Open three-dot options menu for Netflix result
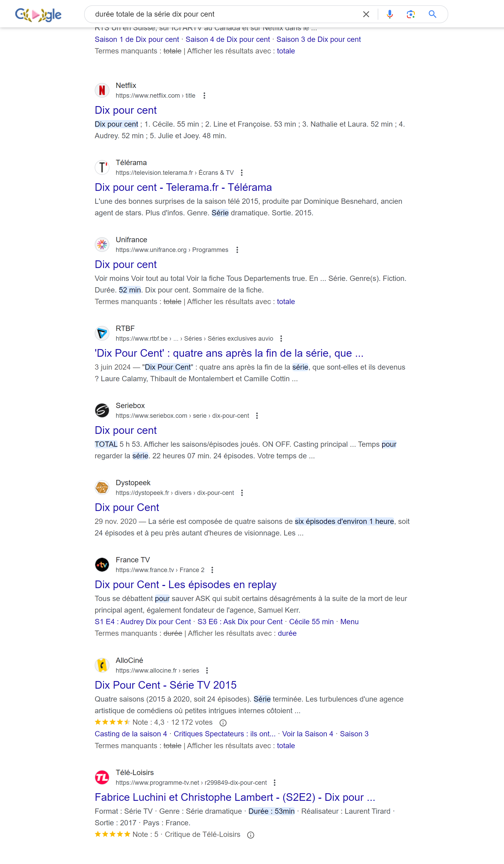This screenshot has height=864, width=504. point(204,96)
